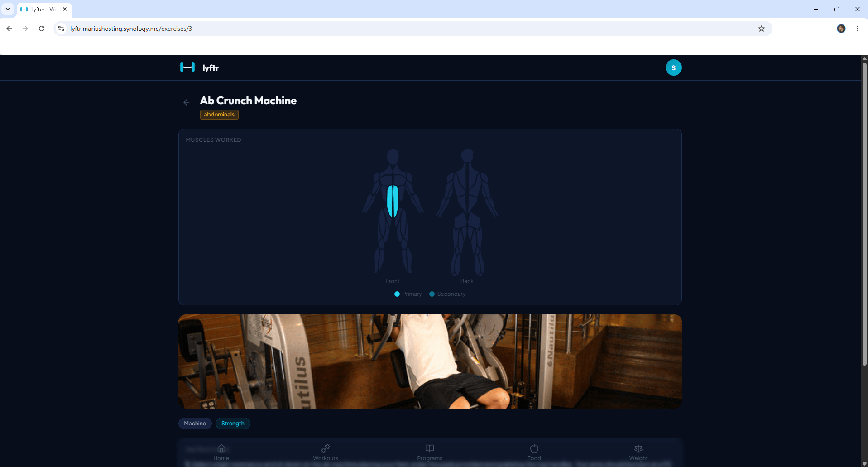Bookmark this page with the star icon

(762, 29)
